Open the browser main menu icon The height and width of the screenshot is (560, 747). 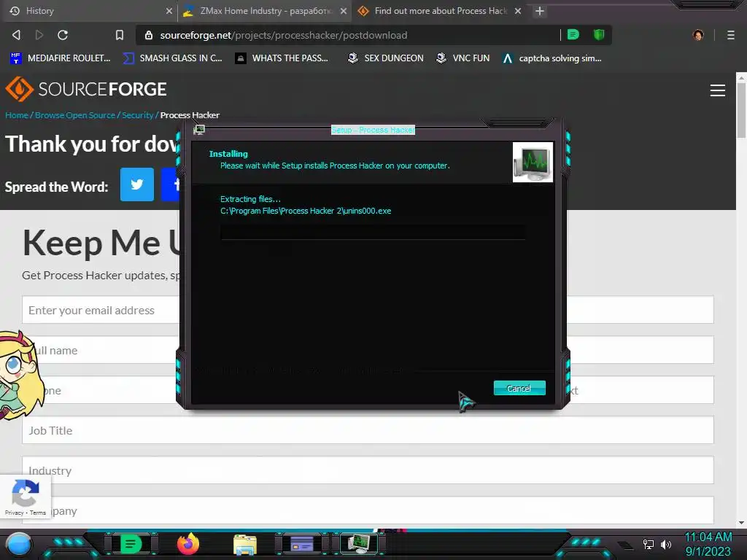click(x=731, y=35)
